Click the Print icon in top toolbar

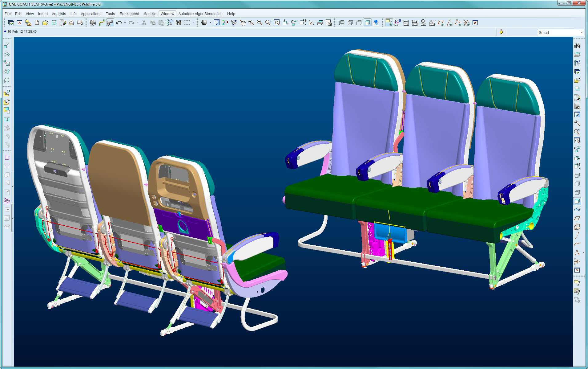pos(71,23)
